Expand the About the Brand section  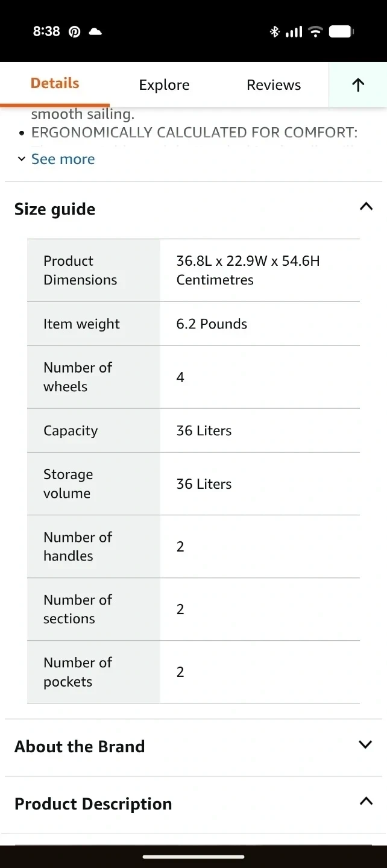point(365,744)
